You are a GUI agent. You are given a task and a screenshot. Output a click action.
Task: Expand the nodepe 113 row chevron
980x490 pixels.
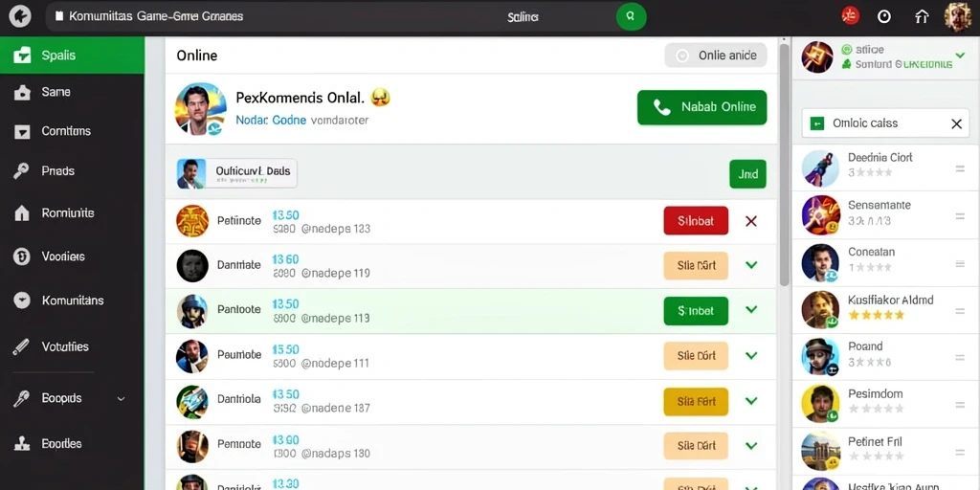click(751, 310)
